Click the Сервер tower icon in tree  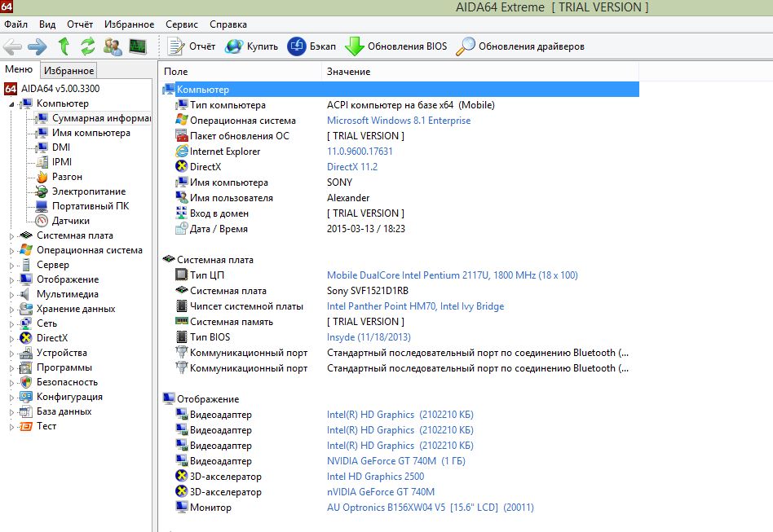tap(26, 265)
